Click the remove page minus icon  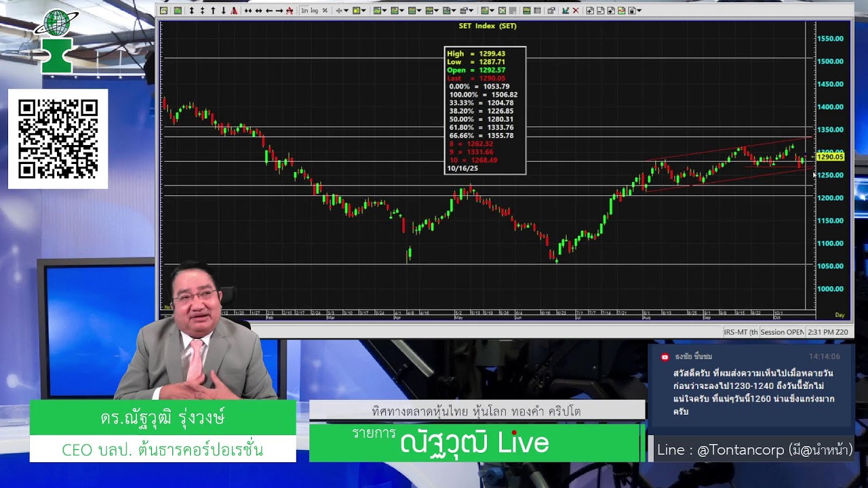pos(600,11)
